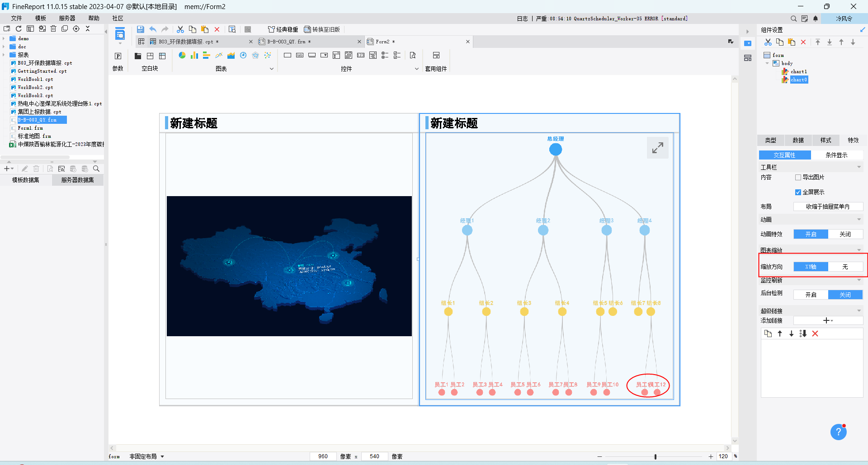Expand the doc folder
The image size is (868, 465).
tap(4, 47)
